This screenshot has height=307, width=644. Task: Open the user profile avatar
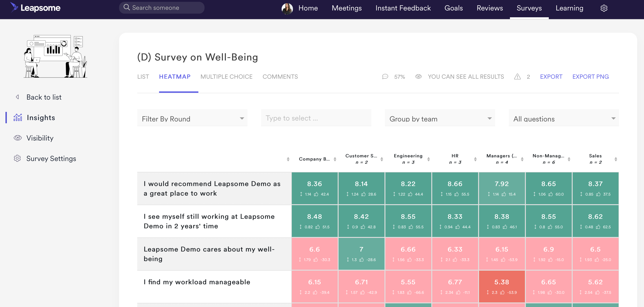click(287, 8)
